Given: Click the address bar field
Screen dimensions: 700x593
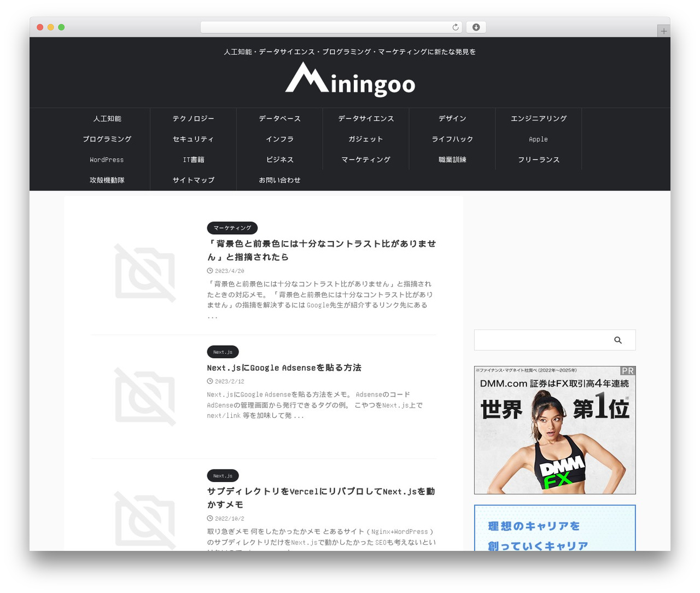Looking at the screenshot, I should coord(331,27).
